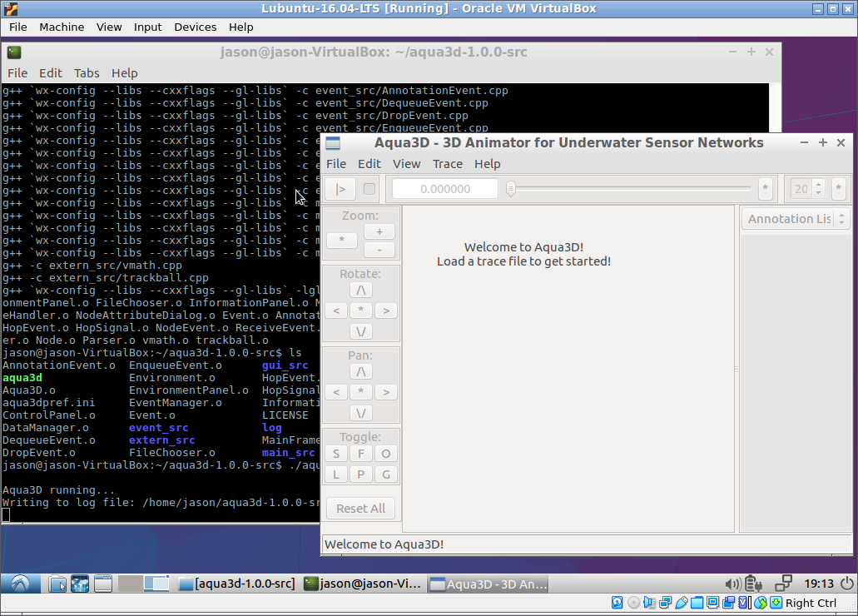Open the Aqua3D File menu

point(336,164)
